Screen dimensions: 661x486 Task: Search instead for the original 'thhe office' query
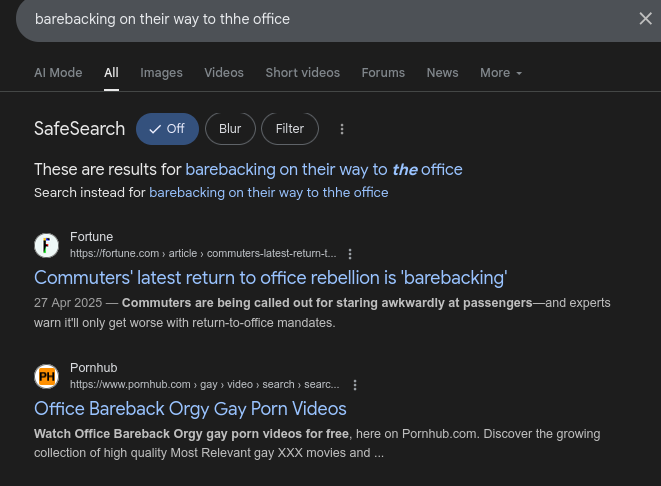coord(269,193)
